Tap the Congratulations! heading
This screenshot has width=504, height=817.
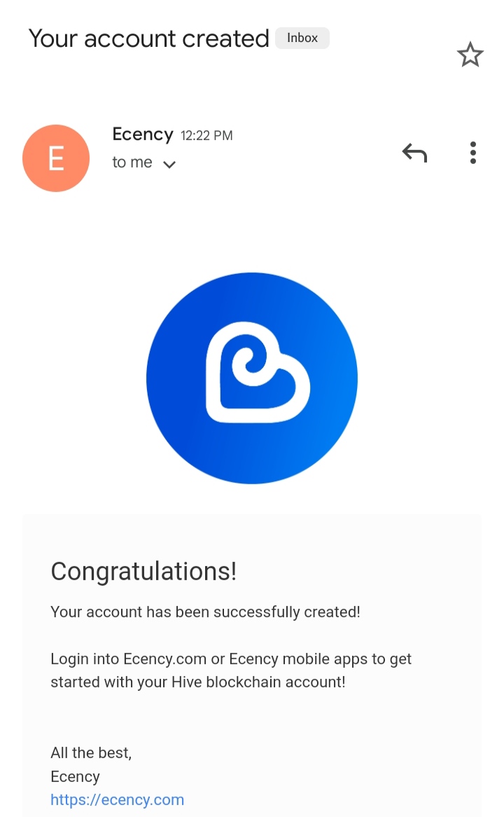pyautogui.click(x=143, y=572)
